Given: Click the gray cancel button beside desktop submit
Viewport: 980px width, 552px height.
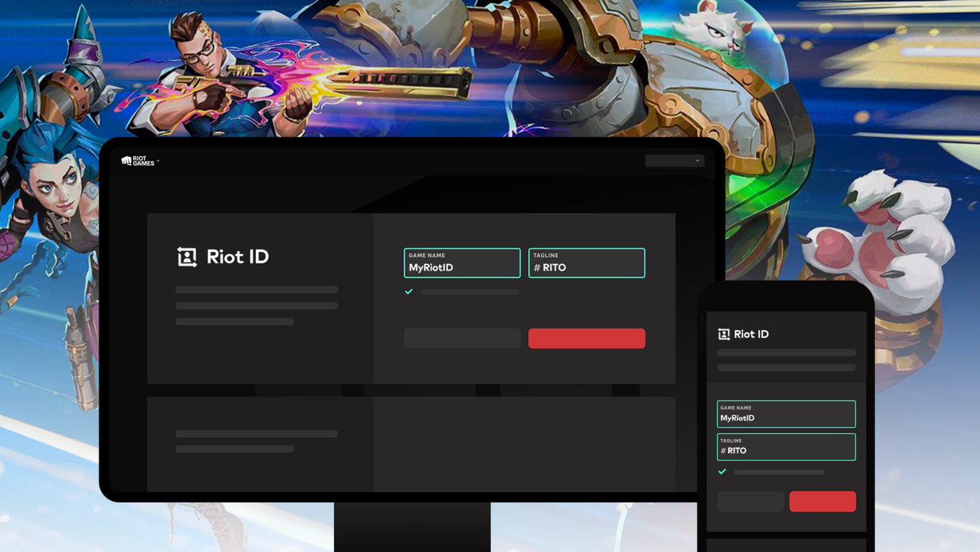Looking at the screenshot, I should [462, 338].
